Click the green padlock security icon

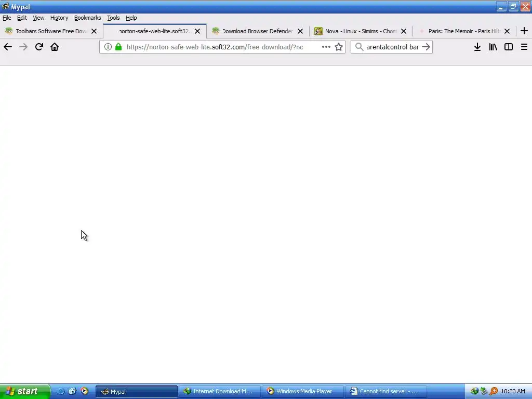118,47
